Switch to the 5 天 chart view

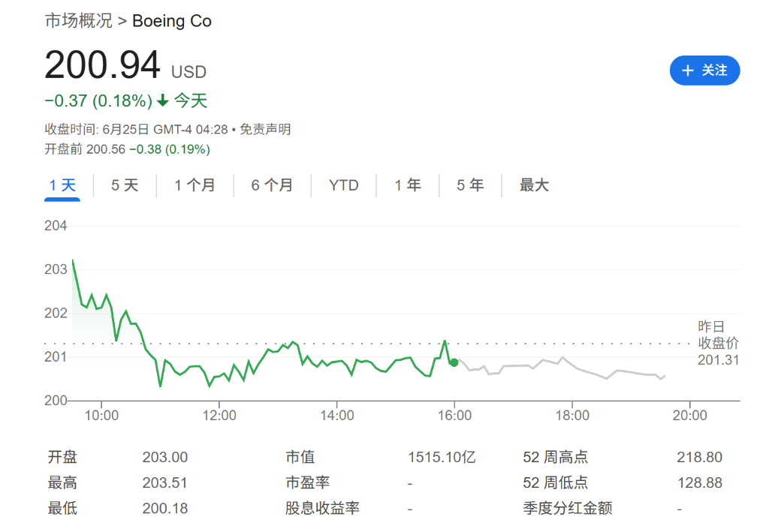[124, 185]
